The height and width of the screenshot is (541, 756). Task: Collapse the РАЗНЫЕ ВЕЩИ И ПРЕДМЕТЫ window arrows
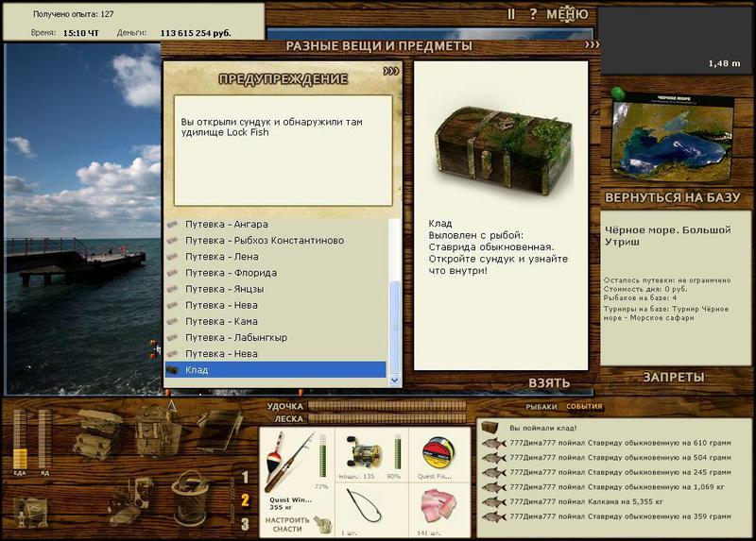593,44
